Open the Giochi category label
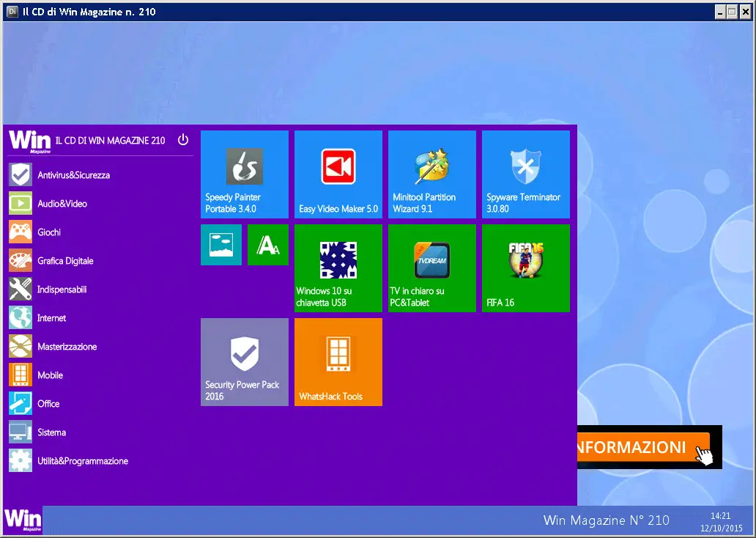Image resolution: width=756 pixels, height=538 pixels. tap(49, 232)
